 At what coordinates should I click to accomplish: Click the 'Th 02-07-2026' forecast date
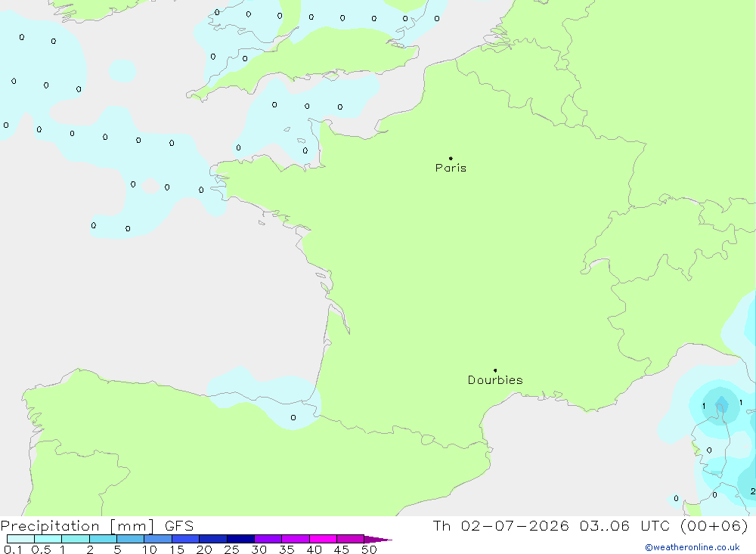[x=500, y=525]
